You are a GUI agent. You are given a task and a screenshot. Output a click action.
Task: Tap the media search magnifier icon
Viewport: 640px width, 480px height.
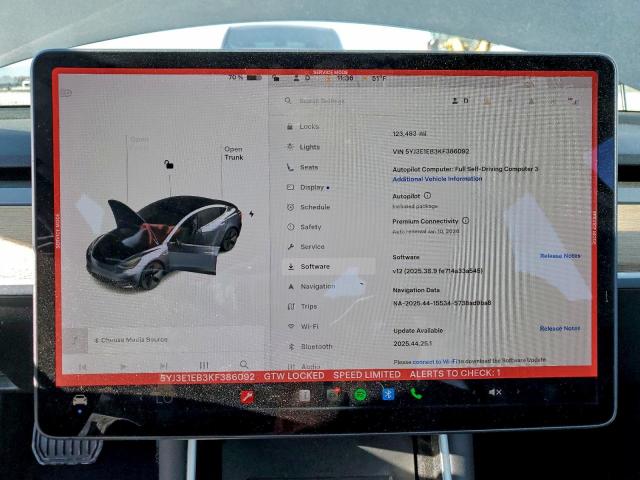pyautogui.click(x=244, y=364)
